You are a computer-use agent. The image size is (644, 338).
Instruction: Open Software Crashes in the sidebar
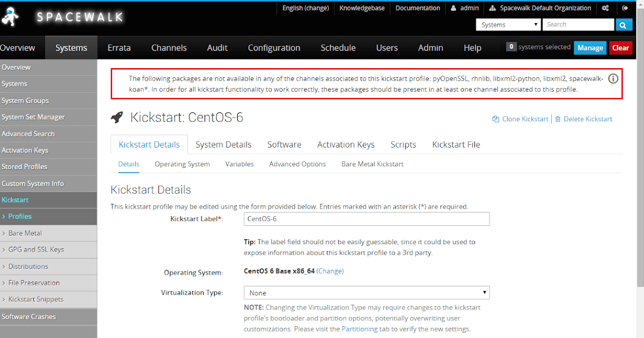click(x=48, y=317)
